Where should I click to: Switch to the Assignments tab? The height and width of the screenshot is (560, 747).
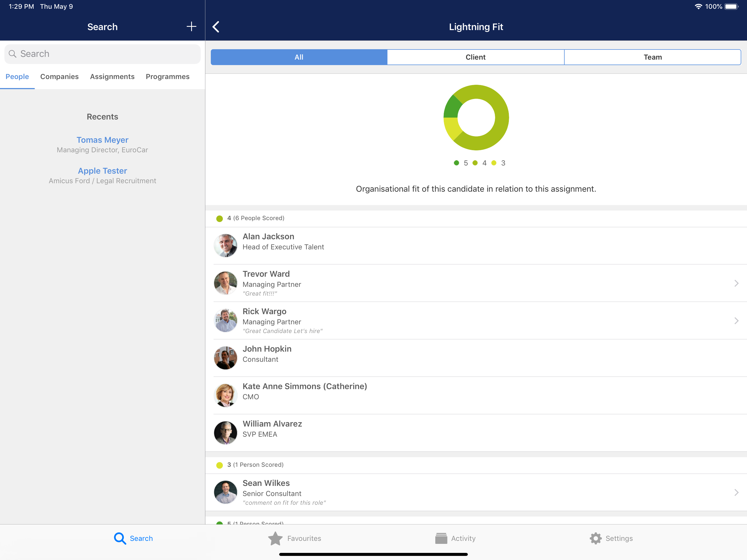[112, 77]
